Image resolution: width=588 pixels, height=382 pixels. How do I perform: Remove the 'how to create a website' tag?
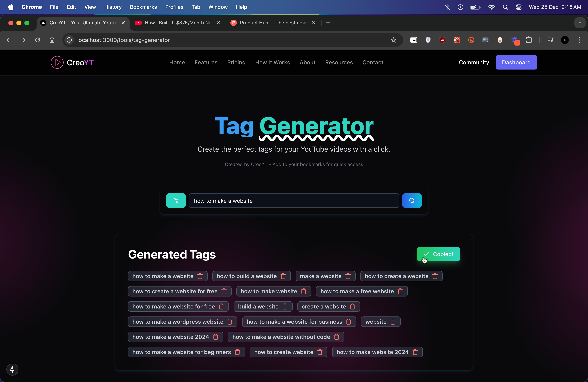click(435, 276)
